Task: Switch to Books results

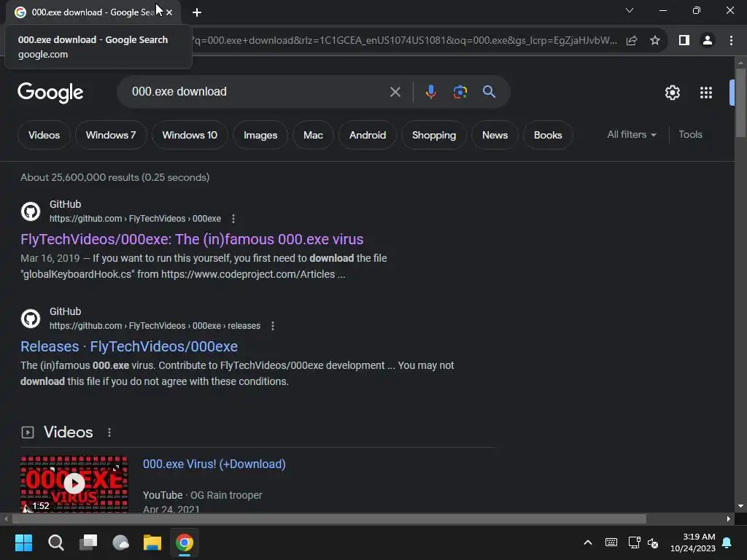Action: tap(548, 135)
